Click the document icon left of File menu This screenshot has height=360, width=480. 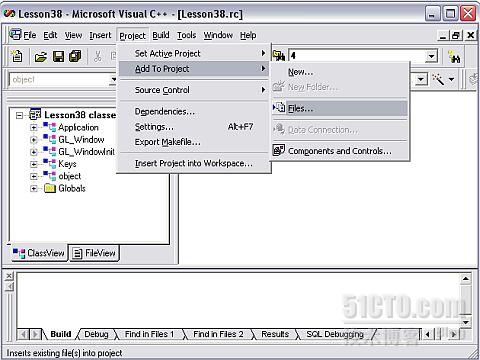(x=15, y=34)
